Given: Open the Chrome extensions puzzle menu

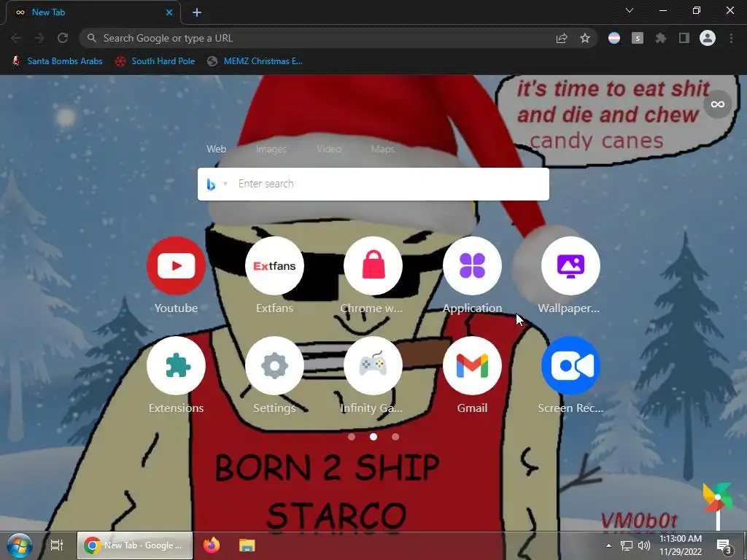Looking at the screenshot, I should point(661,38).
